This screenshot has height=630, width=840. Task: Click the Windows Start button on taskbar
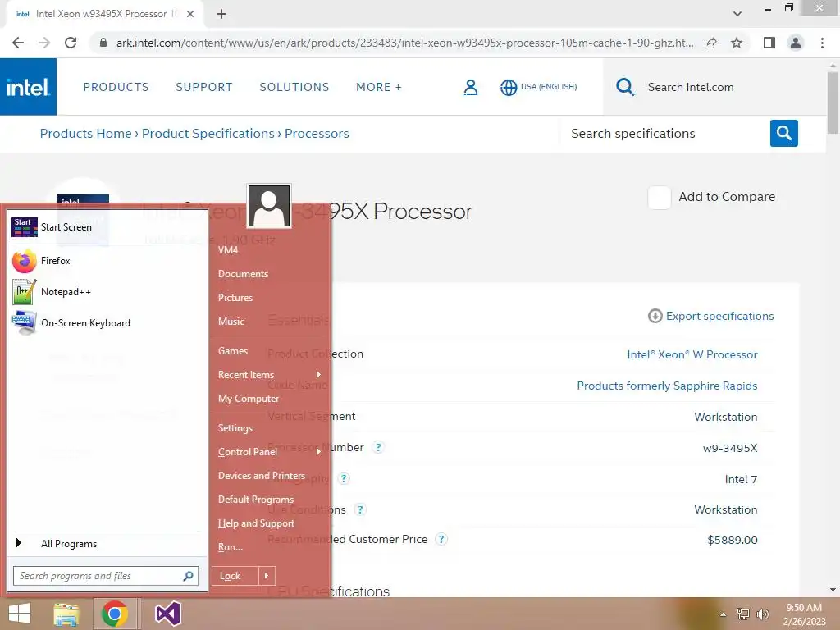pyautogui.click(x=20, y=614)
